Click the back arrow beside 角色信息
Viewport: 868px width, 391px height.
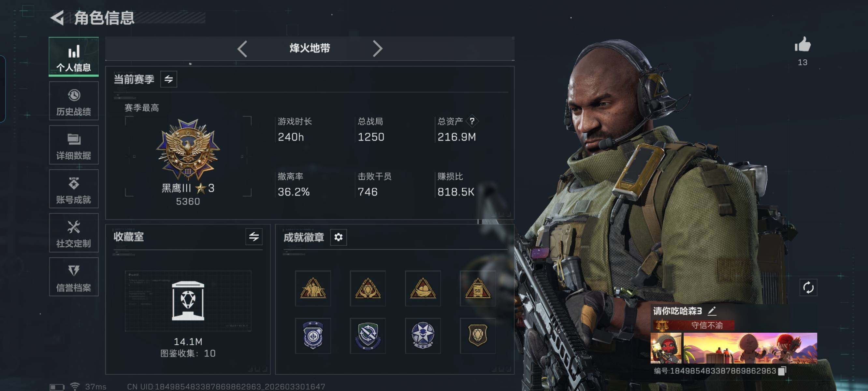[x=57, y=18]
